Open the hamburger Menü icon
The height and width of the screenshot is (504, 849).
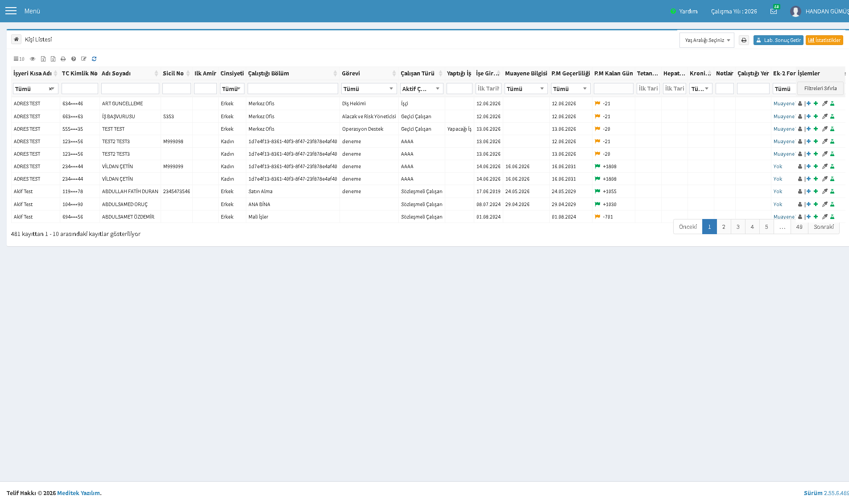(11, 11)
